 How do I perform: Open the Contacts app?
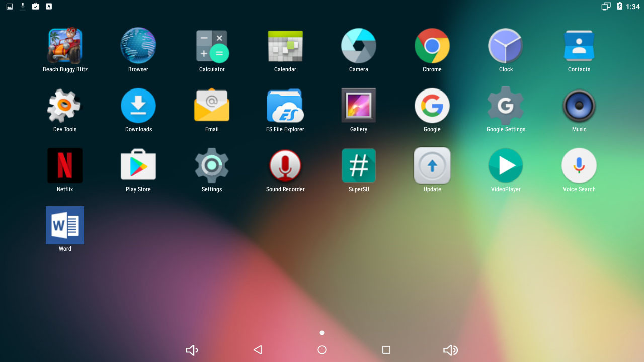point(579,46)
